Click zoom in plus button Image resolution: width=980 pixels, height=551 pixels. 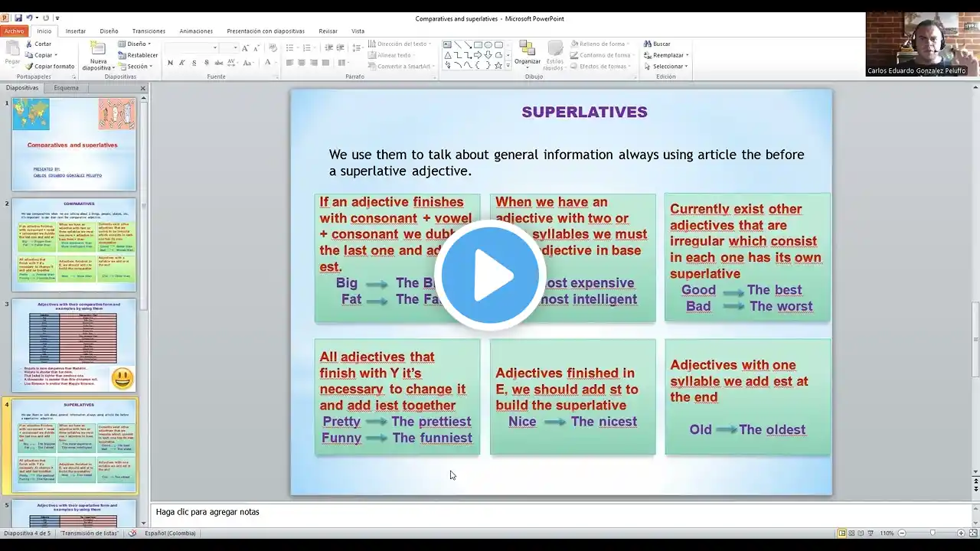962,533
